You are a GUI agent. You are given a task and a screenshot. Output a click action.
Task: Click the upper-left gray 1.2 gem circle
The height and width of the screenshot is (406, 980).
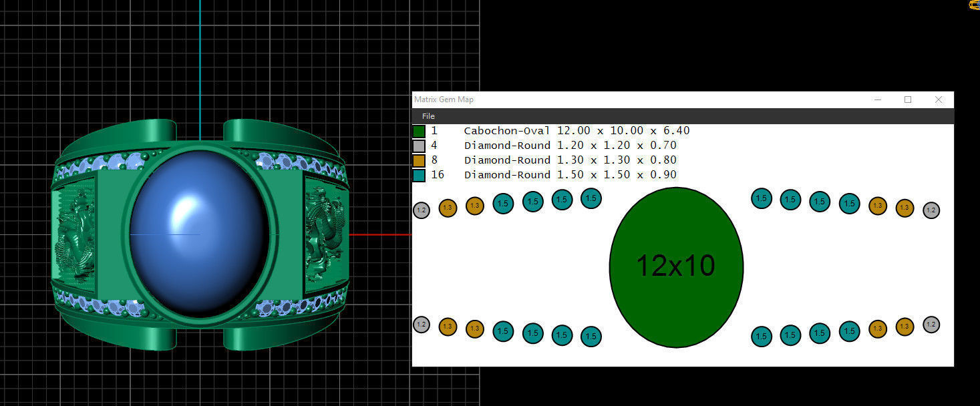pyautogui.click(x=421, y=210)
